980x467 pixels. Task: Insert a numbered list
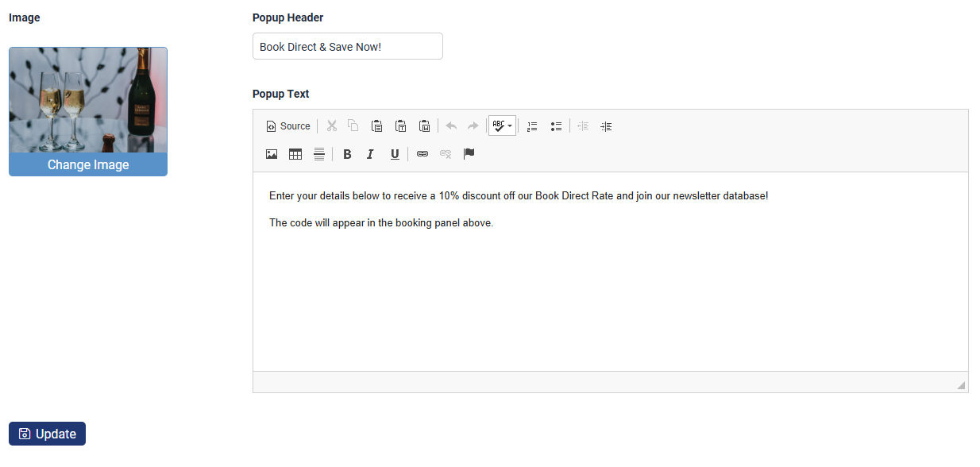(532, 126)
